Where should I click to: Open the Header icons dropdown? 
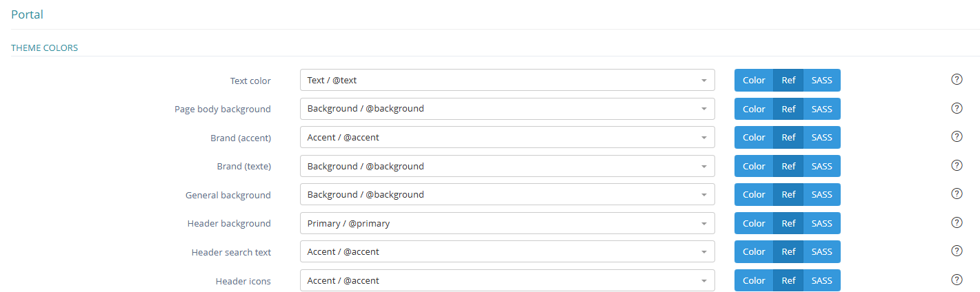click(x=507, y=280)
